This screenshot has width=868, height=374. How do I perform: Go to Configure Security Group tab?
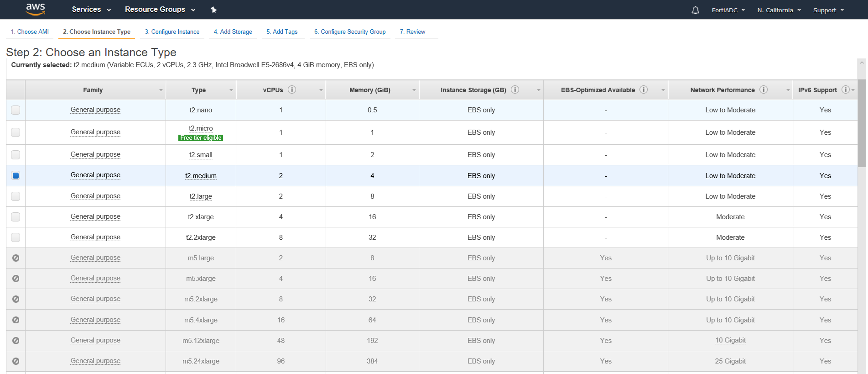[350, 32]
